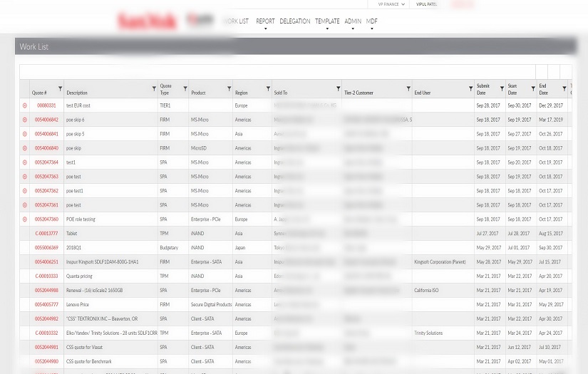The image size is (588, 374).
Task: Sort by Description column header
Action: click(77, 93)
